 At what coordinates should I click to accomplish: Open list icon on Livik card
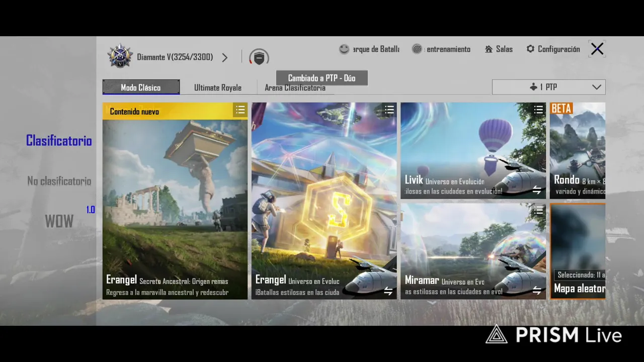click(x=538, y=110)
